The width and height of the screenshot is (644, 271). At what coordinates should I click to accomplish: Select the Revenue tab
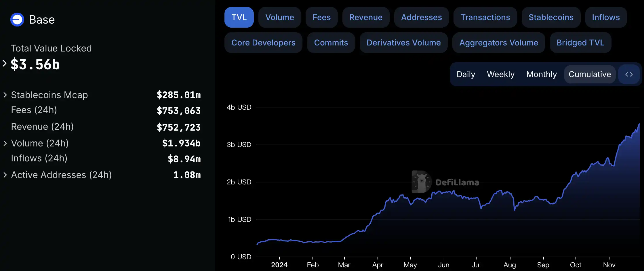click(x=366, y=17)
